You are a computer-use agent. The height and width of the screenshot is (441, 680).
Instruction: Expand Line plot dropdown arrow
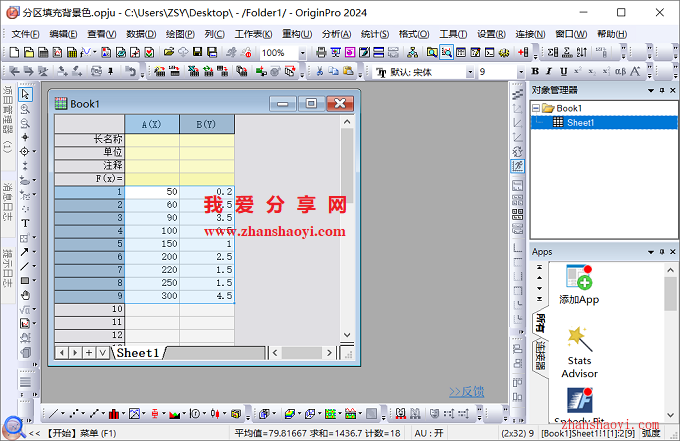tap(63, 414)
